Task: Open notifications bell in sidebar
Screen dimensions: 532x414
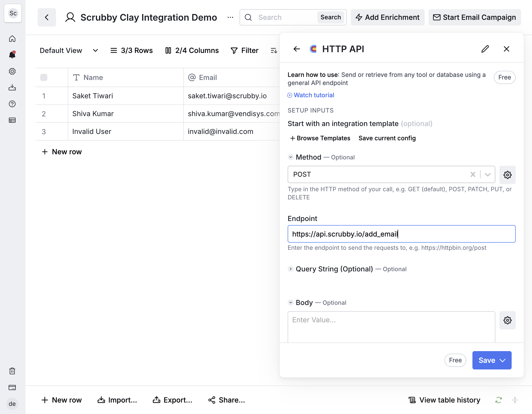Action: [12, 55]
